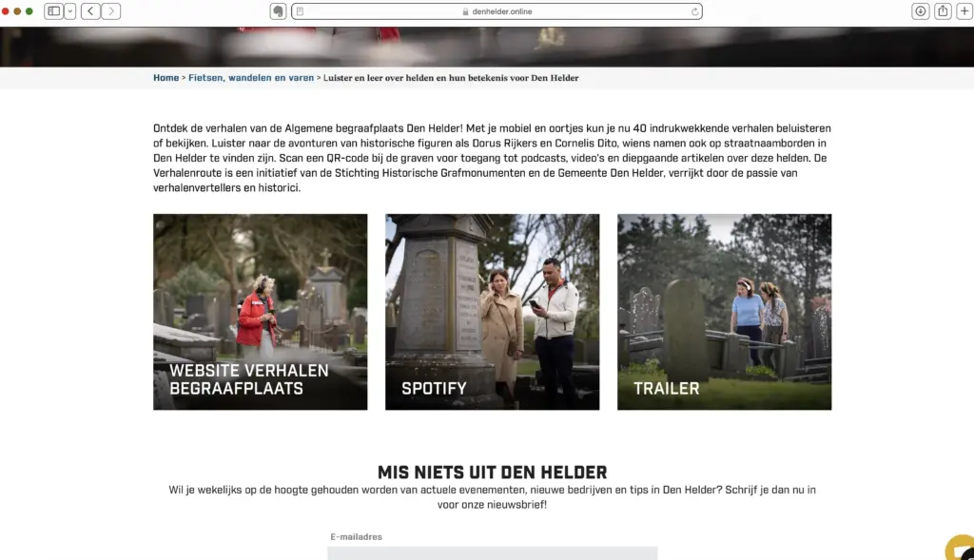The image size is (974, 560).
Task: Go forward to the next page
Action: [x=111, y=11]
